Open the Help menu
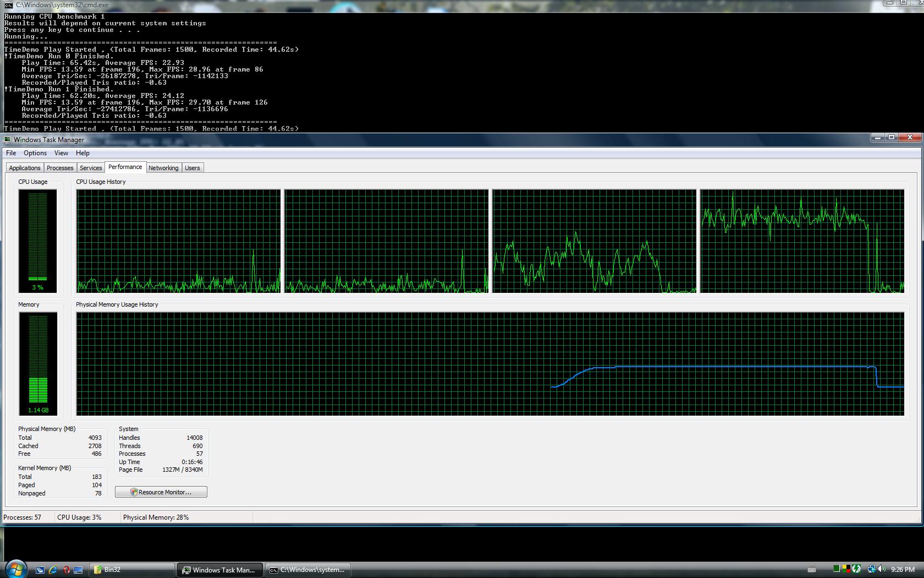 [x=82, y=153]
